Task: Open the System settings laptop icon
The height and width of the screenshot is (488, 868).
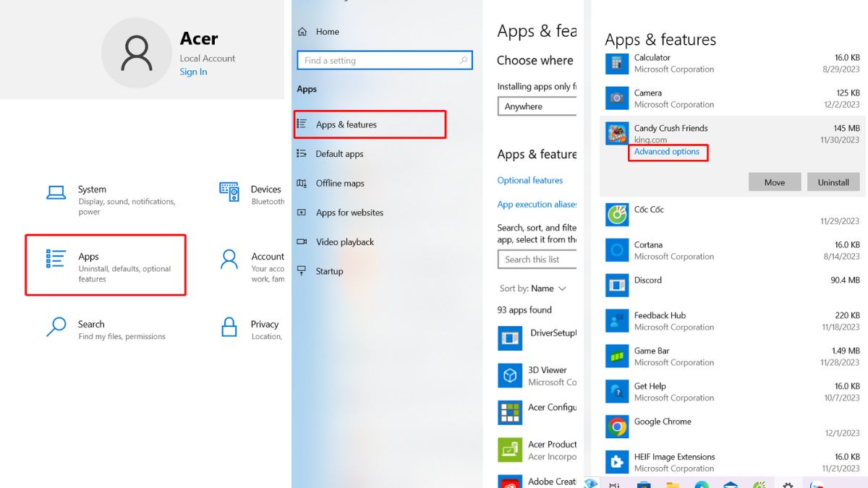Action: pos(56,192)
